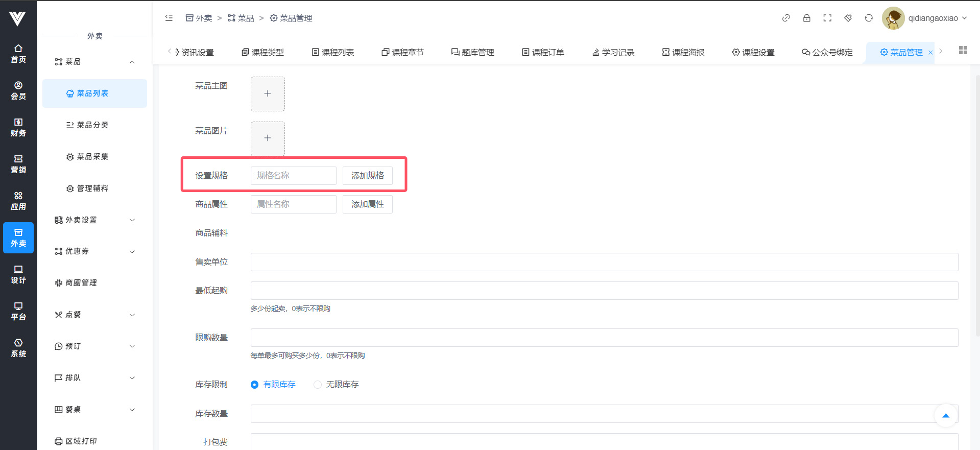Open the grid tabs menu icon
Screen dimensions: 980x450
point(963,50)
